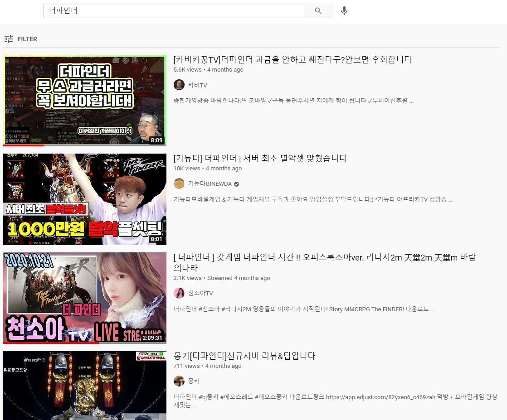Open the 천소아TV LIVE stream thumbnail

click(x=85, y=298)
